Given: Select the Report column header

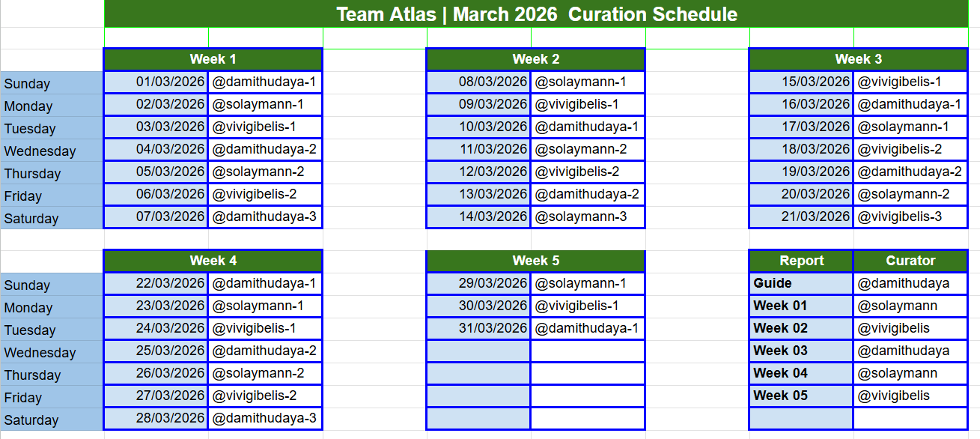Looking at the screenshot, I should pos(801,261).
